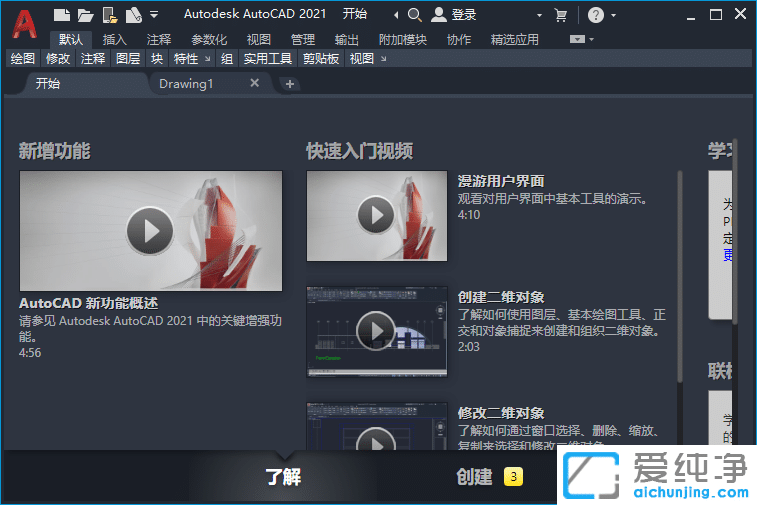
Task: Open the Autodesk App Store cart icon
Action: [x=561, y=15]
